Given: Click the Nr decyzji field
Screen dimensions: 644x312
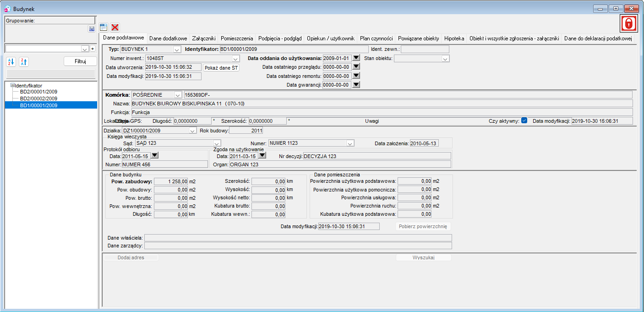Looking at the screenshot, I should coord(377,156).
